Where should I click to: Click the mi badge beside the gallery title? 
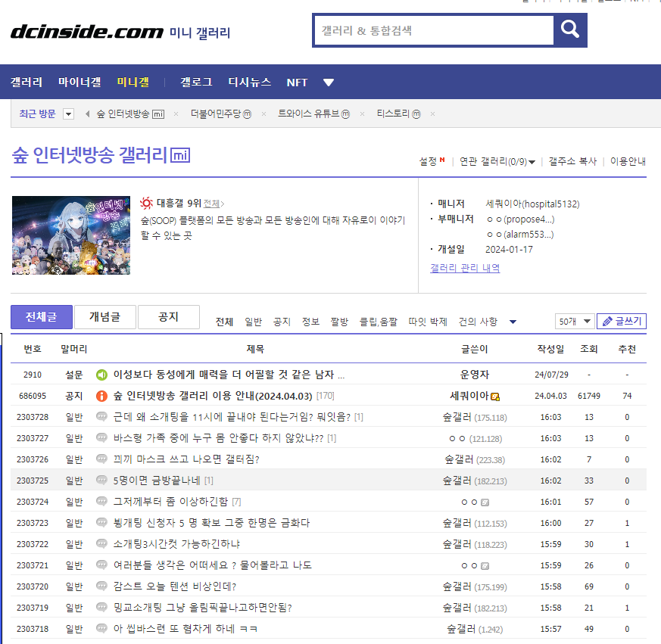[x=180, y=154]
